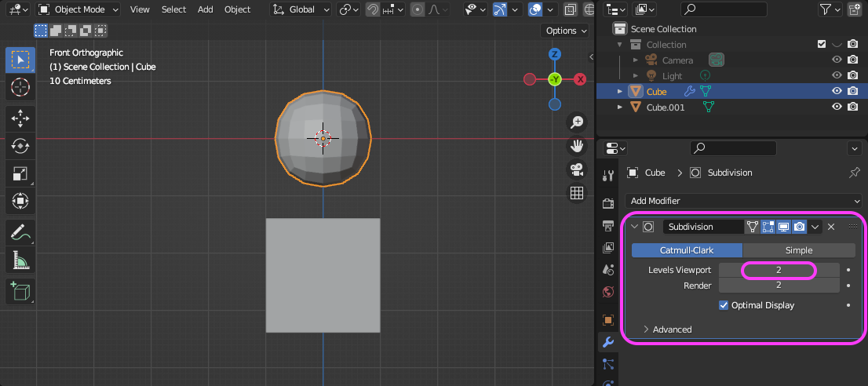This screenshot has width=868, height=386.
Task: Open the Add menu
Action: (x=205, y=9)
